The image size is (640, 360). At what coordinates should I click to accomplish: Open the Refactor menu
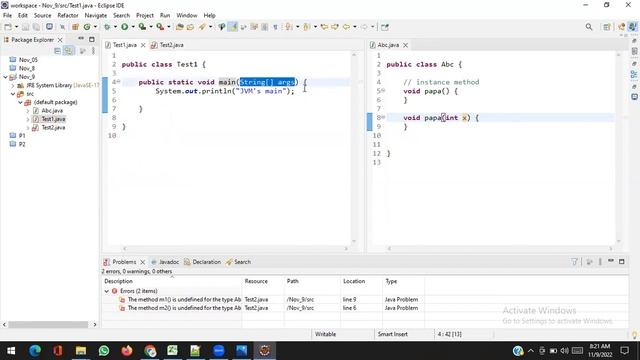(68, 15)
